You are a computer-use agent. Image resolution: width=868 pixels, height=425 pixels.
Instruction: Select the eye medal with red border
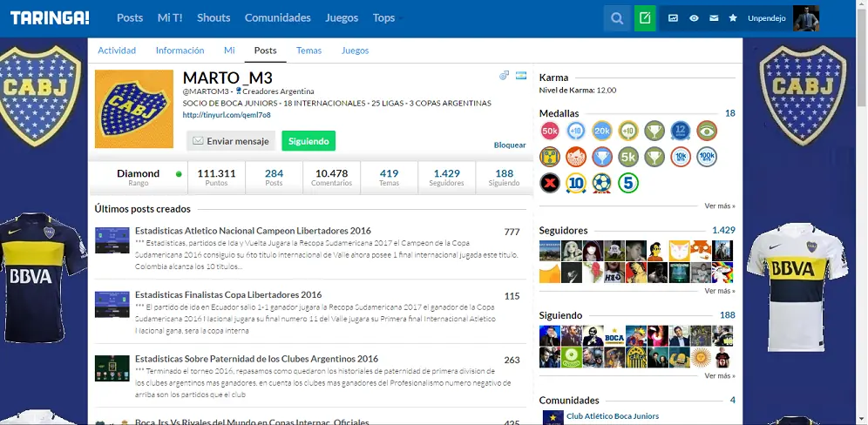(x=707, y=132)
